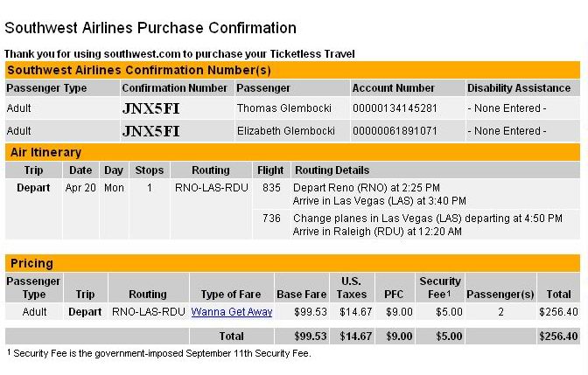Click Elizabeth Glembocki's JNX5FI confirmation number
Viewport: 588px width, 375px height.
150,131
